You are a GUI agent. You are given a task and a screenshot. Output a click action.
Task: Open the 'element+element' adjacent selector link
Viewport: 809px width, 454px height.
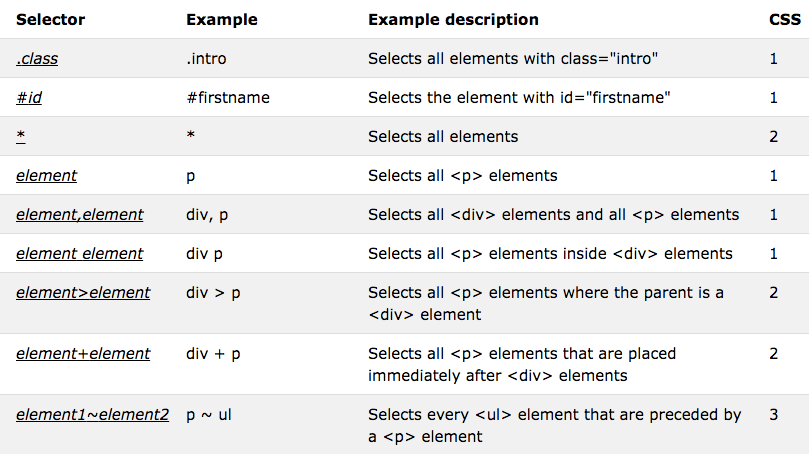coord(83,354)
